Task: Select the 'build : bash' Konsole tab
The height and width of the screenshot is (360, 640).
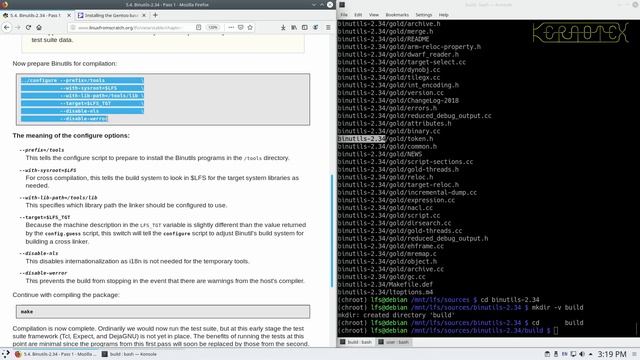Action: 356,342
